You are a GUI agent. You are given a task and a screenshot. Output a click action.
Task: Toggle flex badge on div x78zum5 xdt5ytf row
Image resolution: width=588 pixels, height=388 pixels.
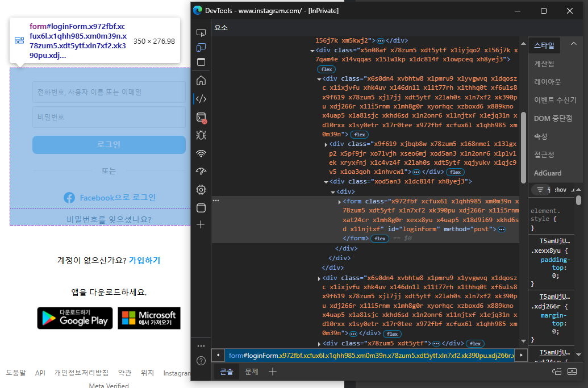click(x=475, y=343)
